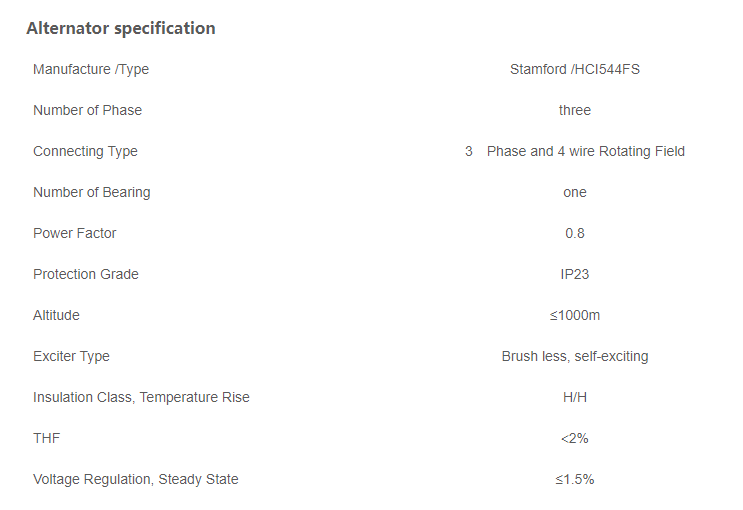Click the Number of Bearing label
The image size is (743, 510).
click(91, 192)
